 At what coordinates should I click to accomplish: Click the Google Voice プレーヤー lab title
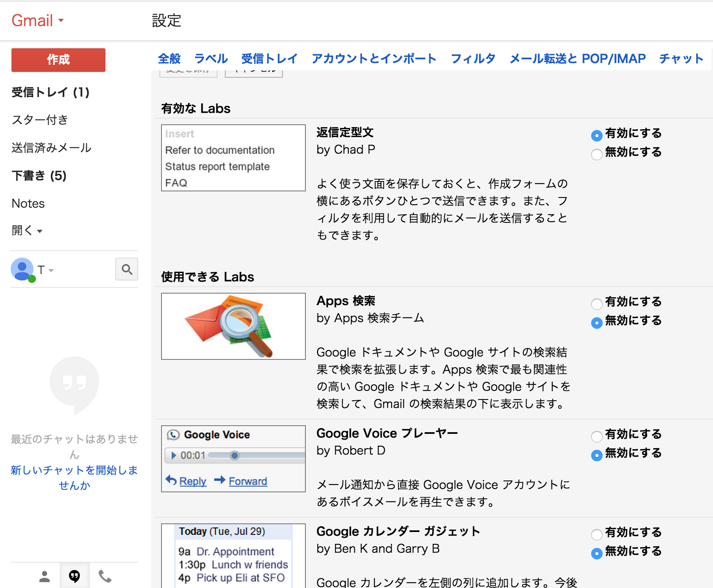coord(387,433)
